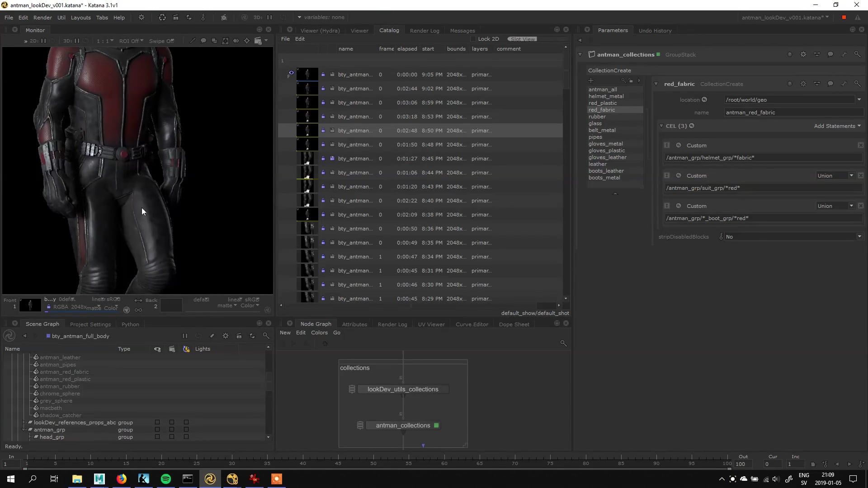The height and width of the screenshot is (488, 868).
Task: Open the Add Statements dropdown
Action: [837, 126]
